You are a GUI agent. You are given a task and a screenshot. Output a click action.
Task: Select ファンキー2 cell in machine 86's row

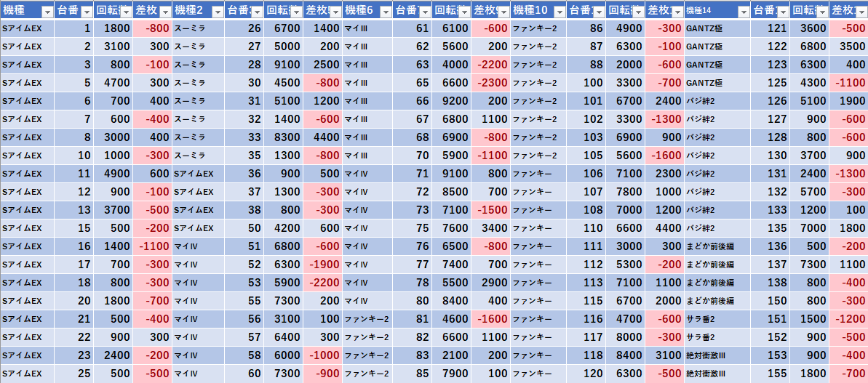coord(538,28)
